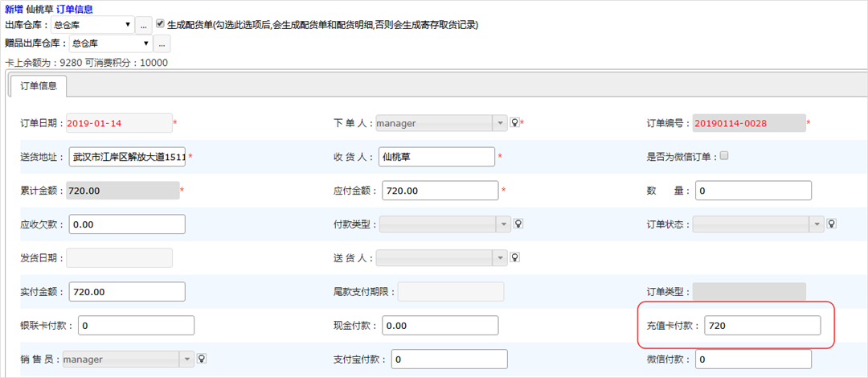Click the 支付宝付款 input field
Viewport: 868px width, 378px height.
tap(449, 360)
